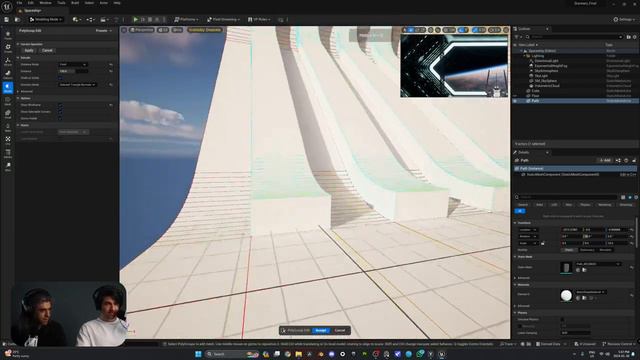Toggle the Show Selectable Corners checkbox
The height and width of the screenshot is (360, 640).
pos(60,111)
